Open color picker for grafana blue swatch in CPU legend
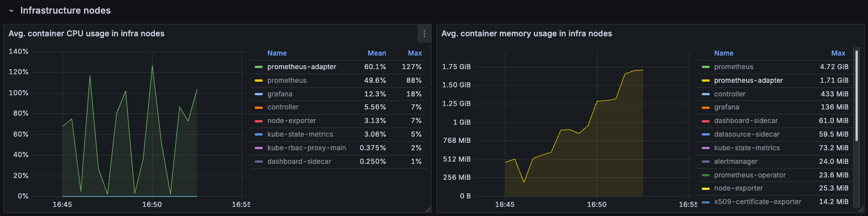Image resolution: width=868 pixels, height=216 pixels. point(259,94)
